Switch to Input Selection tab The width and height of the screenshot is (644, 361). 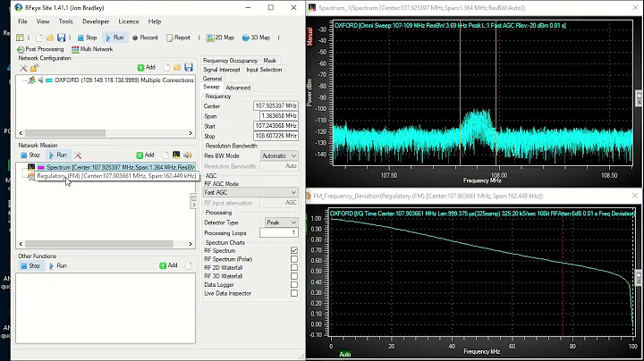(x=264, y=70)
